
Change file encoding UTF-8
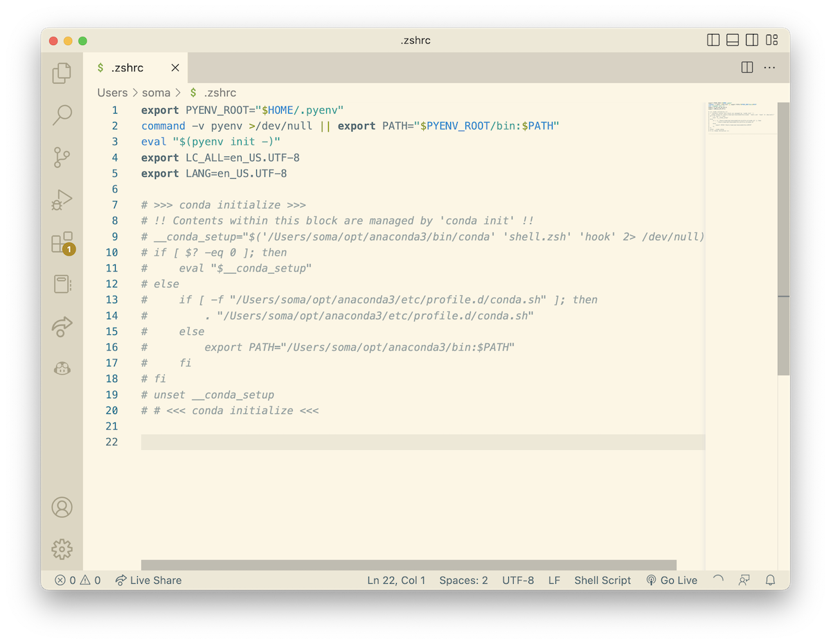tap(518, 580)
